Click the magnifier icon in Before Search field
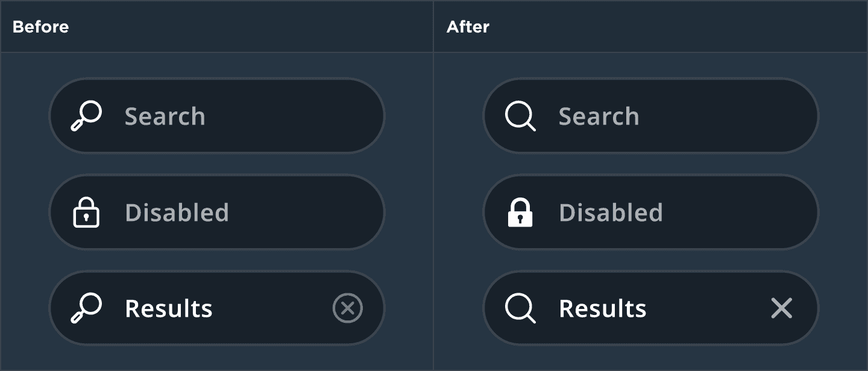Screen dimensions: 868x371 (86, 116)
